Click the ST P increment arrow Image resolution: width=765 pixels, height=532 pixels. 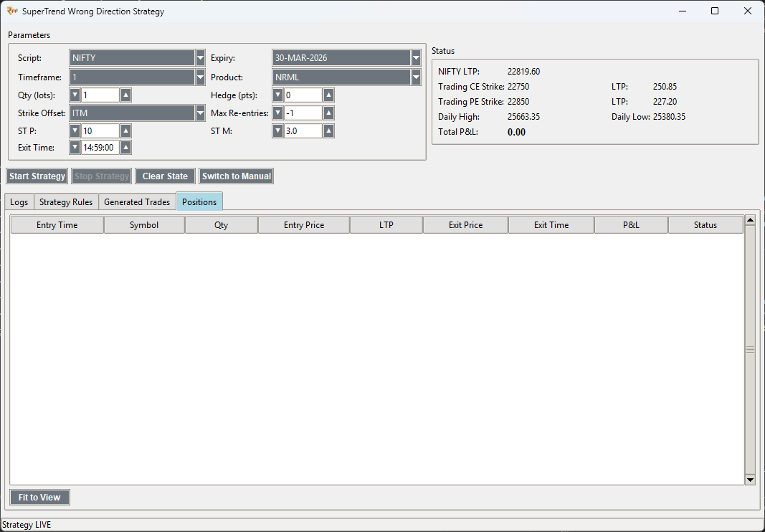tap(125, 130)
